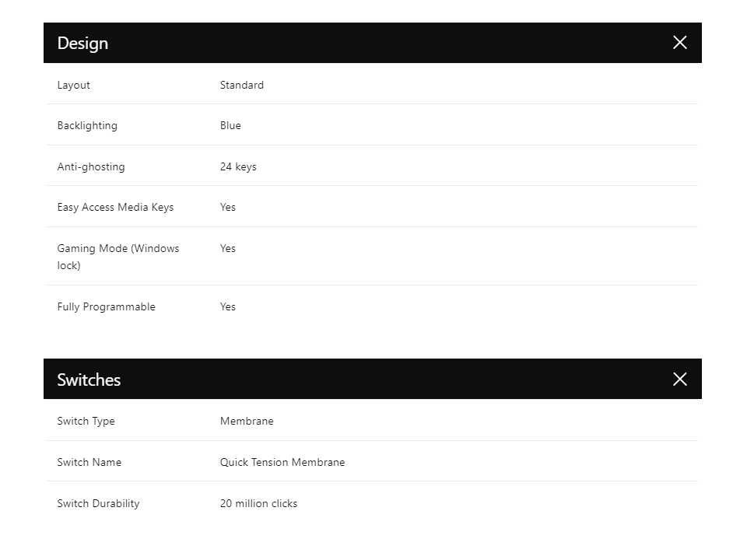Collapse the Switches section using its X icon

[x=679, y=379]
